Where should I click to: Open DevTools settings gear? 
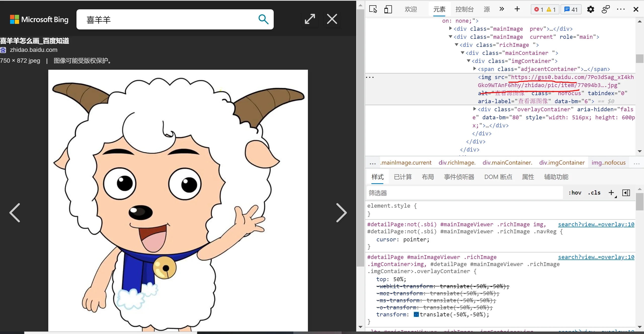click(590, 9)
